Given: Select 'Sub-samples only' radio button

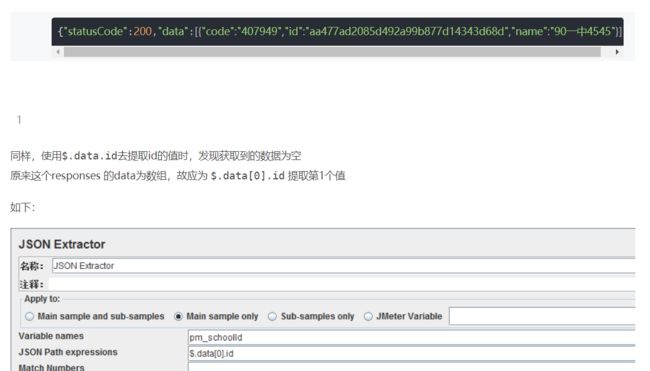Looking at the screenshot, I should coord(272,316).
